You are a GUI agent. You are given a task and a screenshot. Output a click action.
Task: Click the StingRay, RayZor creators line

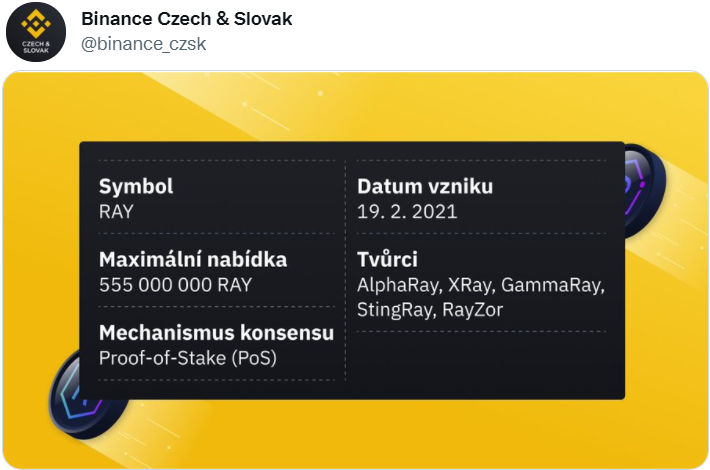click(x=430, y=309)
